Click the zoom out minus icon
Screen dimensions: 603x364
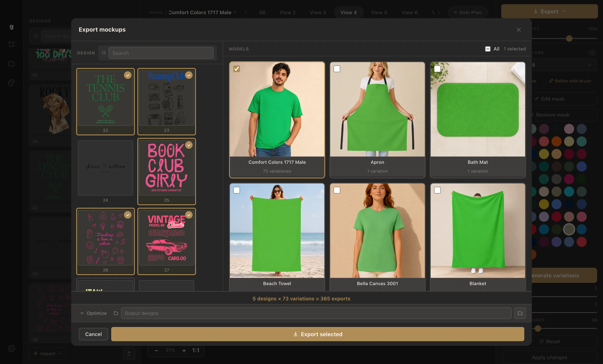click(156, 350)
